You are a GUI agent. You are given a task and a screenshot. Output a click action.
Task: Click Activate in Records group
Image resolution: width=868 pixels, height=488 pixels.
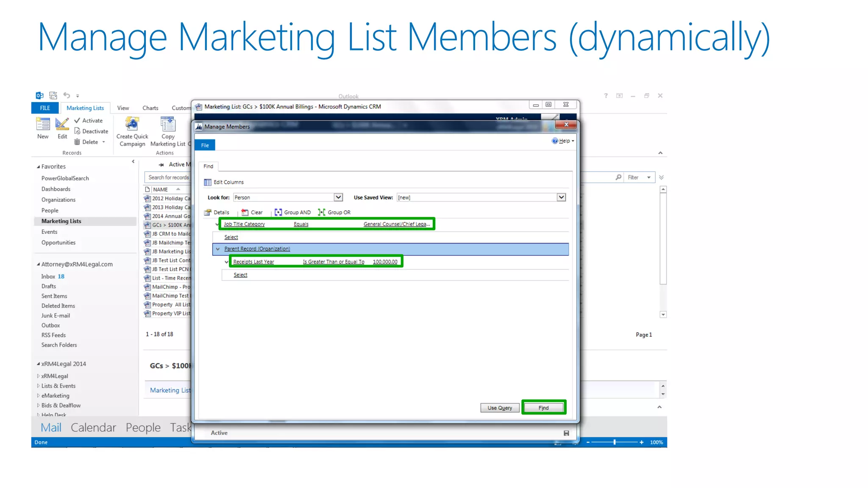[88, 121]
